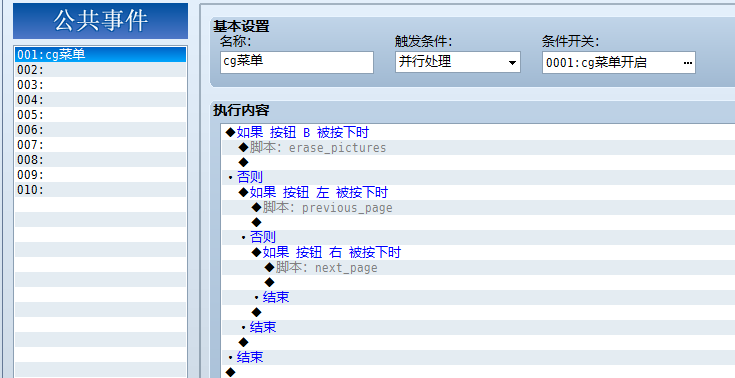Select command line 如果 按钮 左 被按下时
The height and width of the screenshot is (378, 735).
[478, 192]
